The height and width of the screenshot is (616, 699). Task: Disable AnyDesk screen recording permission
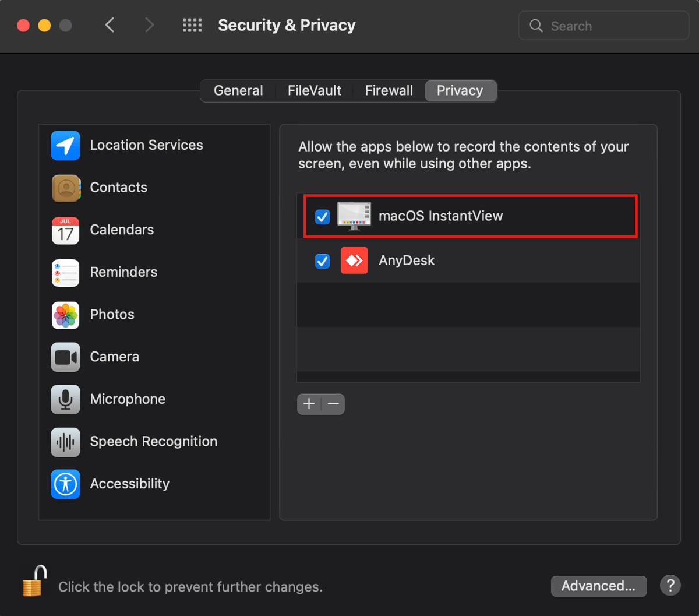[322, 261]
